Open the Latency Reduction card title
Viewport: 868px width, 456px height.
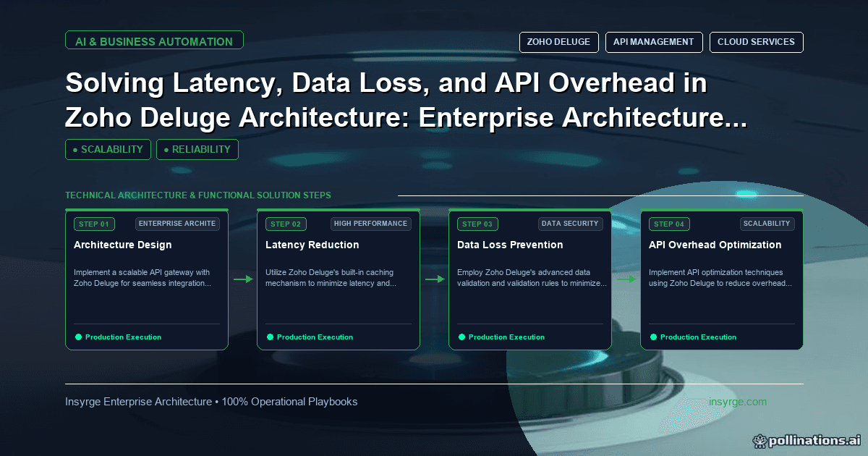click(x=312, y=245)
